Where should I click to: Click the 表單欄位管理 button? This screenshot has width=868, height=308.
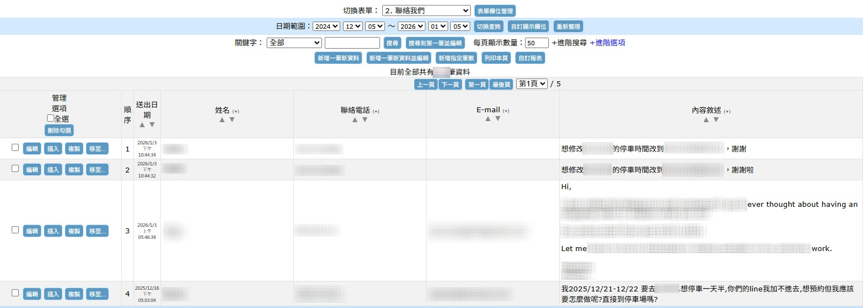(x=495, y=11)
